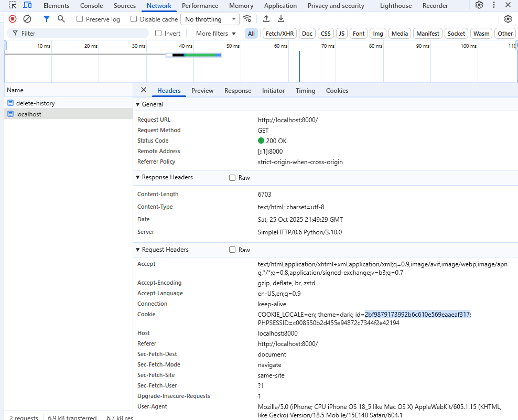Click the inspect element selector icon
518x420 pixels.
(x=13, y=5)
